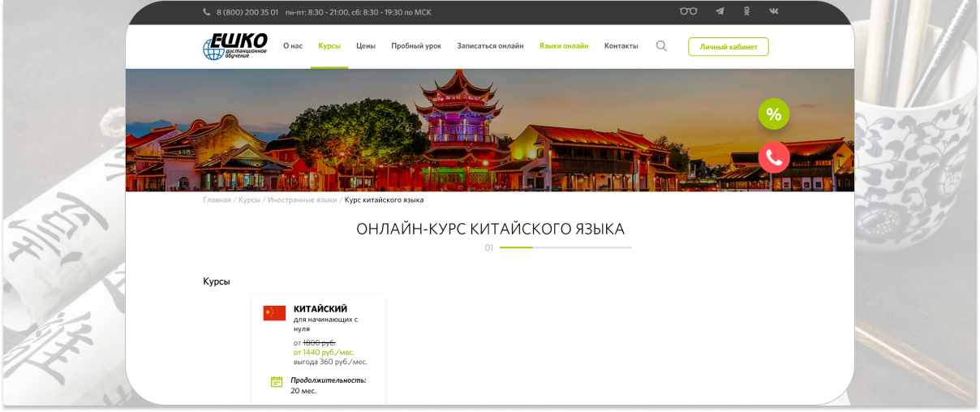
Task: Click the phone number 8 (800) 200 35 01
Action: tap(247, 12)
